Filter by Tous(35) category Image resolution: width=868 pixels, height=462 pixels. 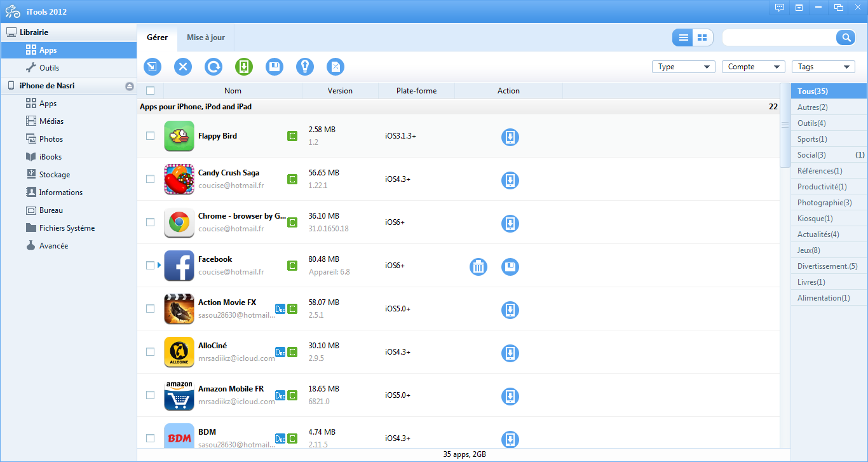(x=829, y=92)
